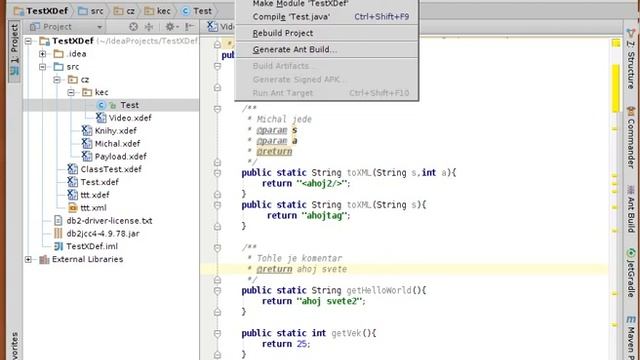Open the Project panel settings gear
This screenshot has height=360, width=640.
coord(170,27)
